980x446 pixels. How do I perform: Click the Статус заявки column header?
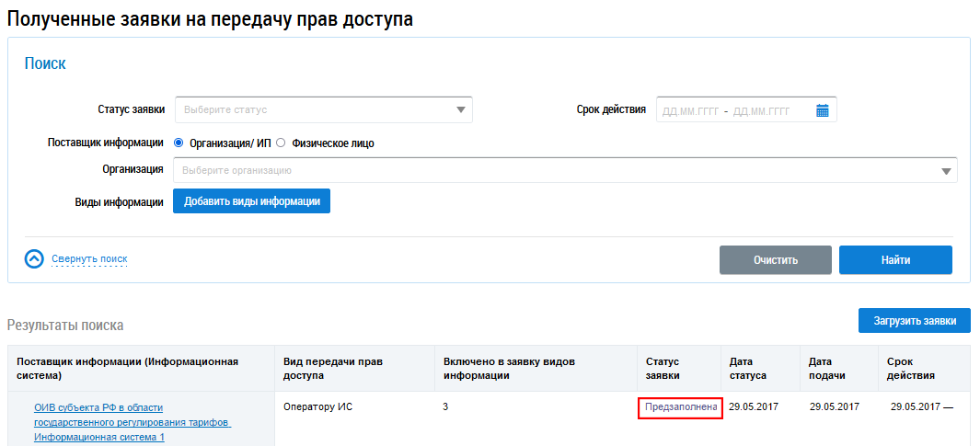click(663, 368)
